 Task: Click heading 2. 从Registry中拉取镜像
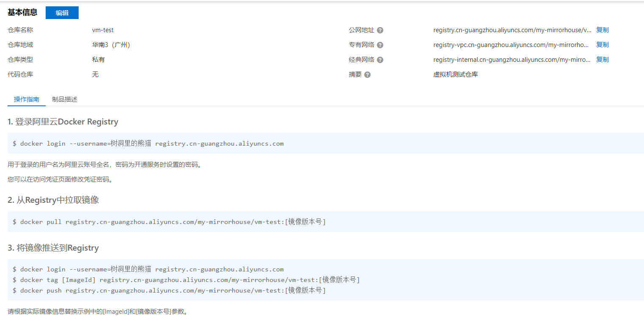tap(53, 200)
